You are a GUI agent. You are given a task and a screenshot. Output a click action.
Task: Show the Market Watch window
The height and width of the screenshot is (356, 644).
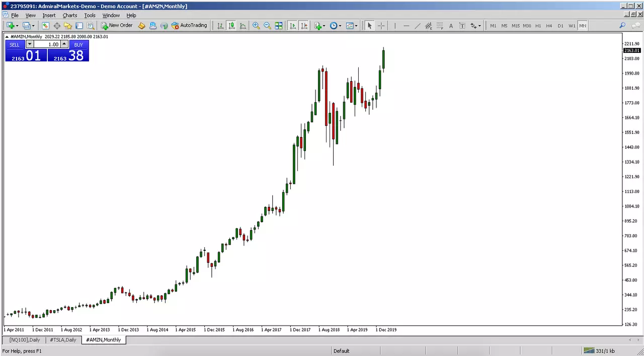45,26
